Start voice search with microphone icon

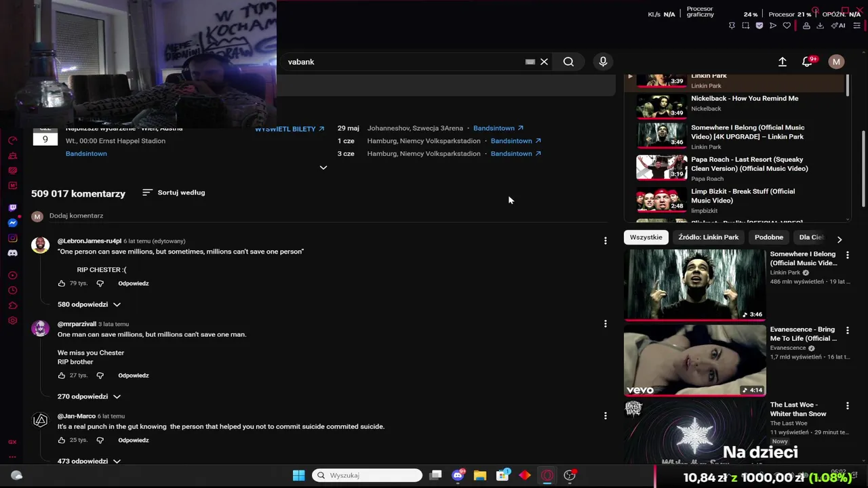(x=603, y=62)
